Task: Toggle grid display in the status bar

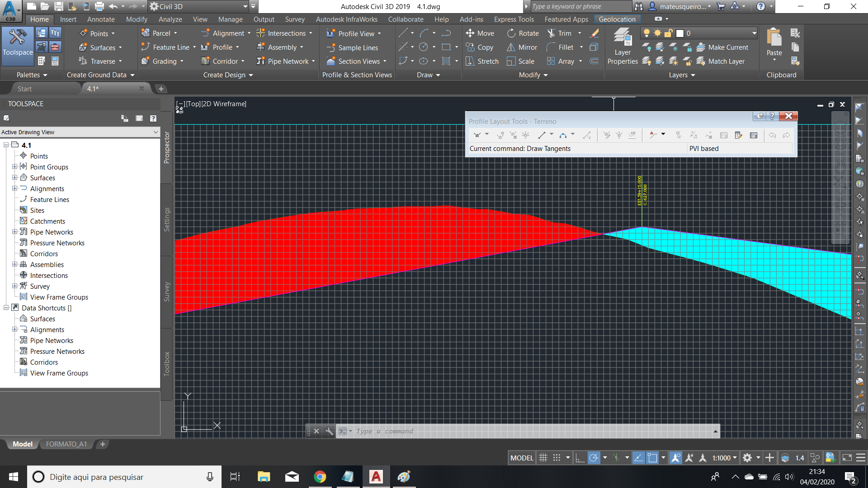Action: click(x=543, y=458)
